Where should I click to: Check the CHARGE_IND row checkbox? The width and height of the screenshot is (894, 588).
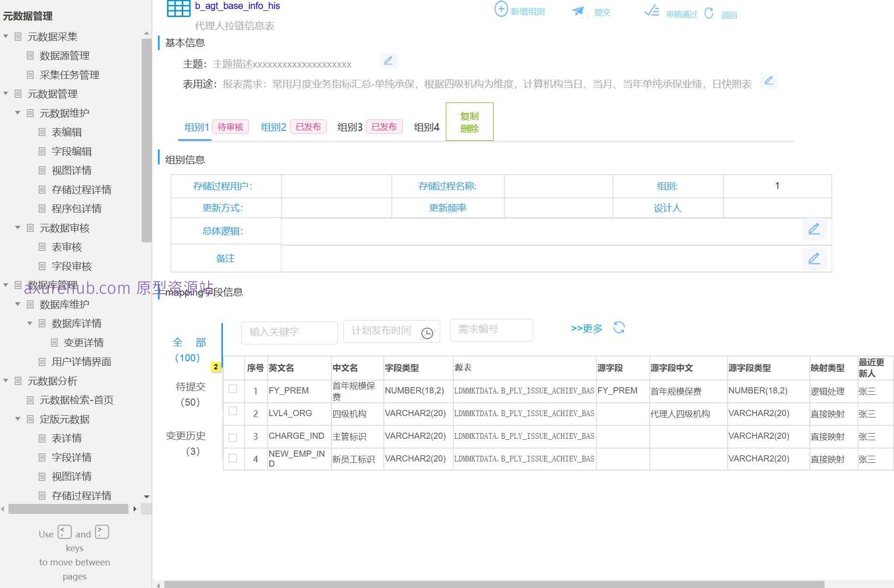232,435
